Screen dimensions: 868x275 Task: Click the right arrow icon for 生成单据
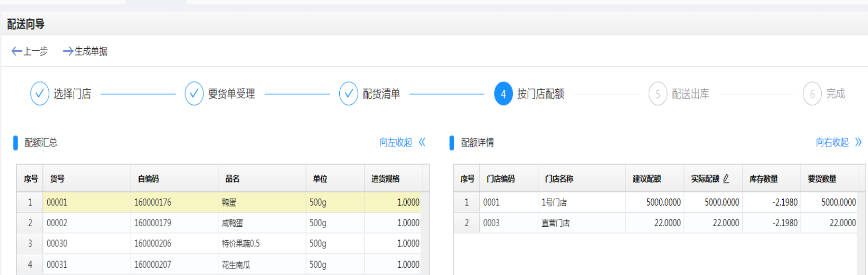pyautogui.click(x=68, y=51)
